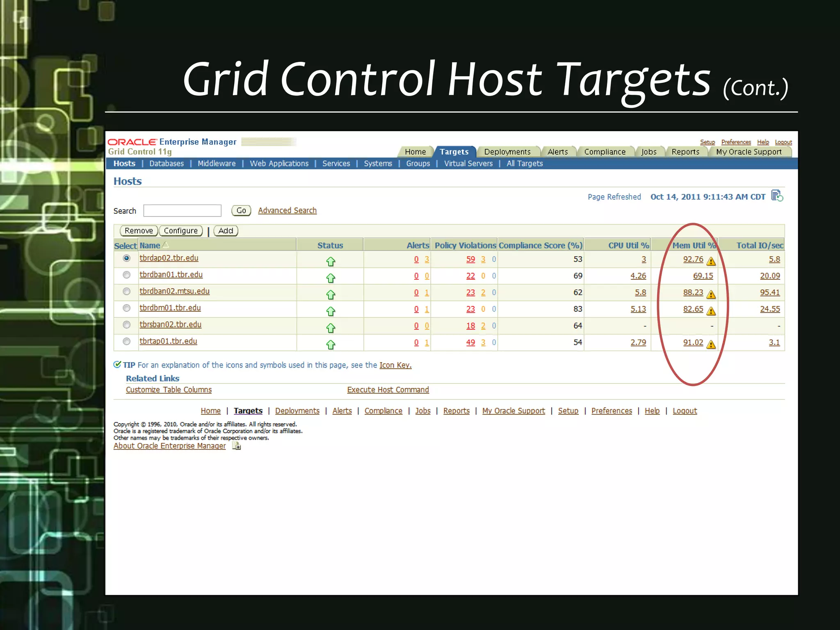Screen dimensions: 840x630
Task: Select radio button for tbrdban02.mtsu.edu
Action: point(126,291)
